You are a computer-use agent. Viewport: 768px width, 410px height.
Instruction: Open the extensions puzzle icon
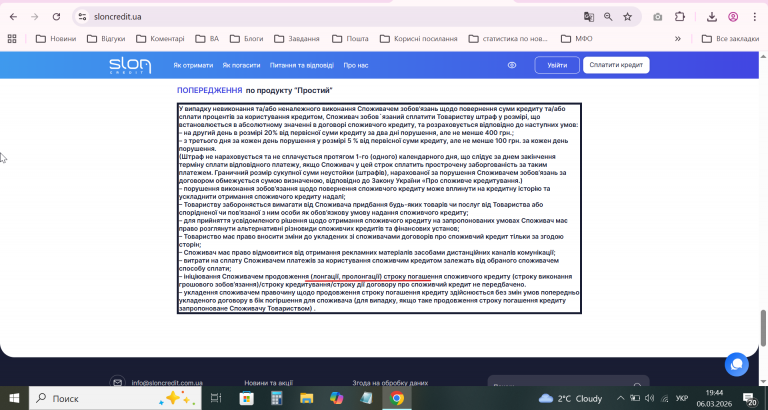pyautogui.click(x=680, y=17)
